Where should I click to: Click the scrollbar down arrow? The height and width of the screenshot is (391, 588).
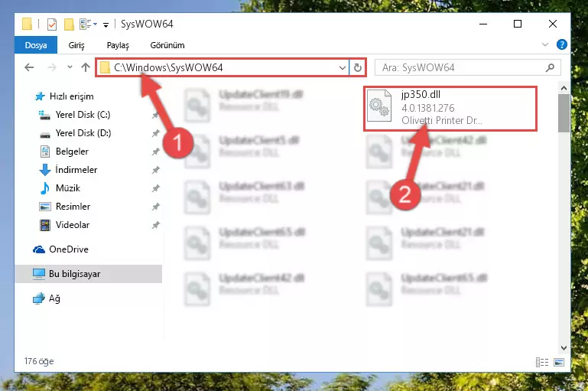pos(564,348)
